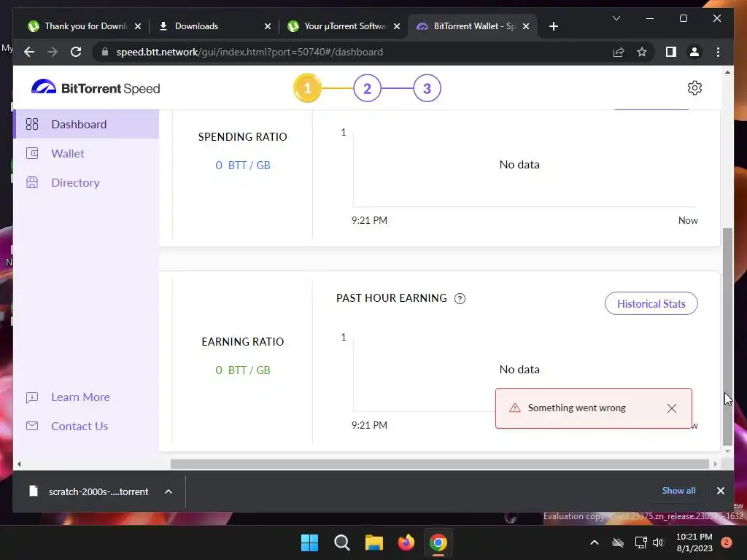Reload the current page
This screenshot has height=560, width=747.
(x=76, y=52)
